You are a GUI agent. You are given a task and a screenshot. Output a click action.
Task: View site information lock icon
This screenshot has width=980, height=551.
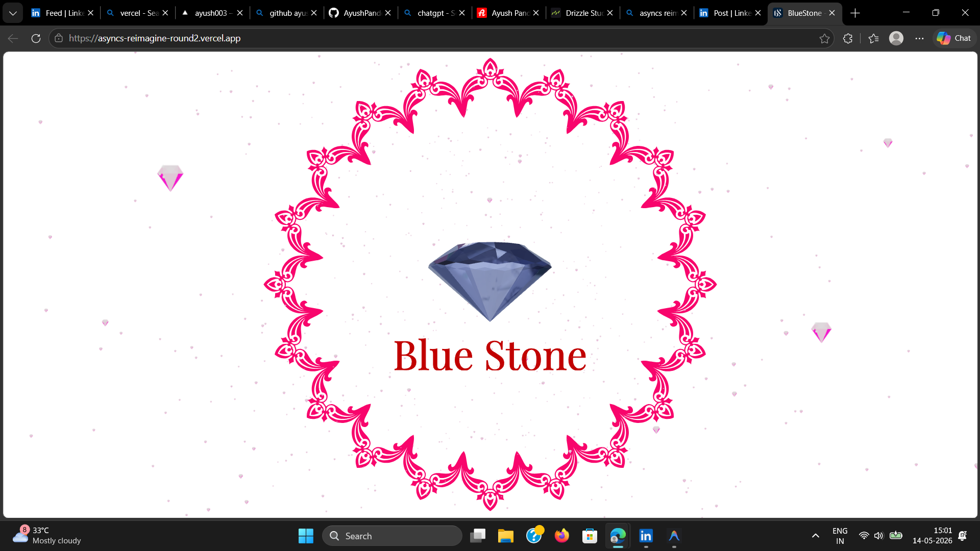pyautogui.click(x=59, y=38)
